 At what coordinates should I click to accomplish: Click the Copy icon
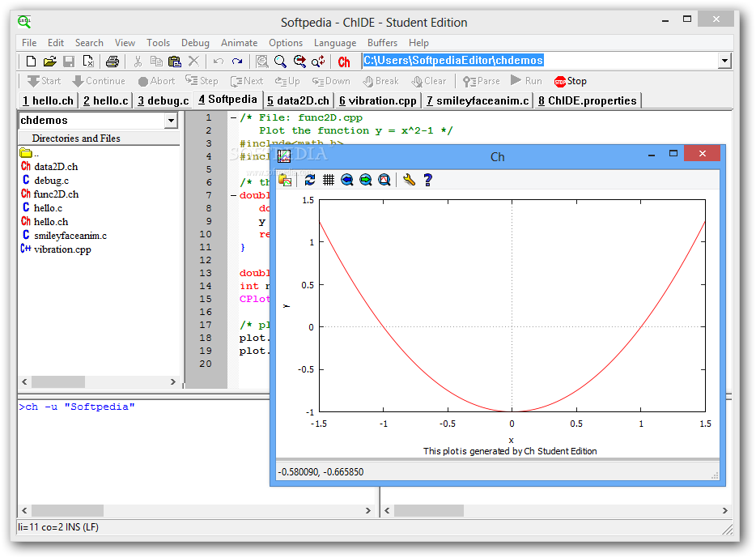click(156, 62)
